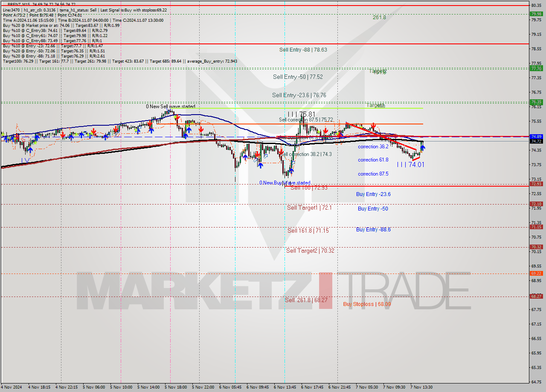Screen dimensions: 546x392
Task: Click the 'Sell Entry -23.6 | 76.76' label
Action: coord(299,95)
